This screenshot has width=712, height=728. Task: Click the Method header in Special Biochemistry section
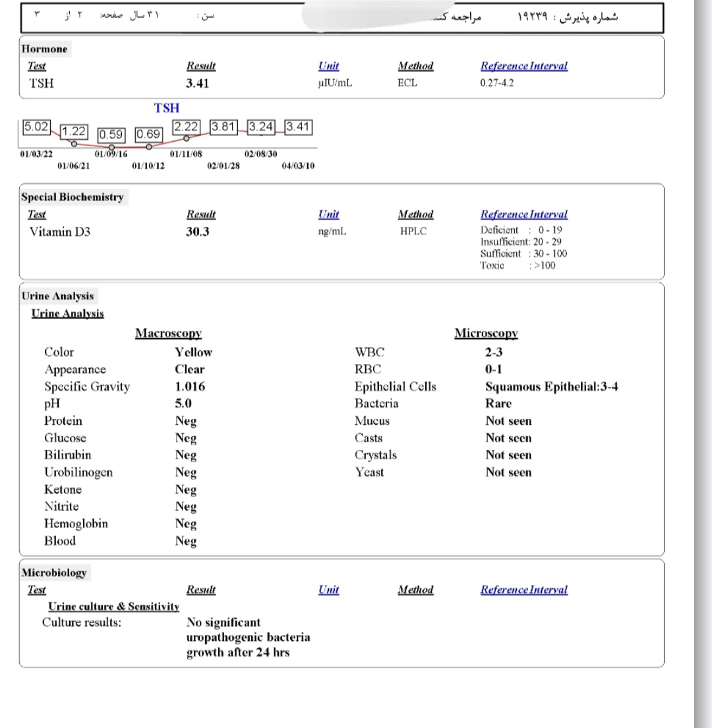pyautogui.click(x=415, y=214)
